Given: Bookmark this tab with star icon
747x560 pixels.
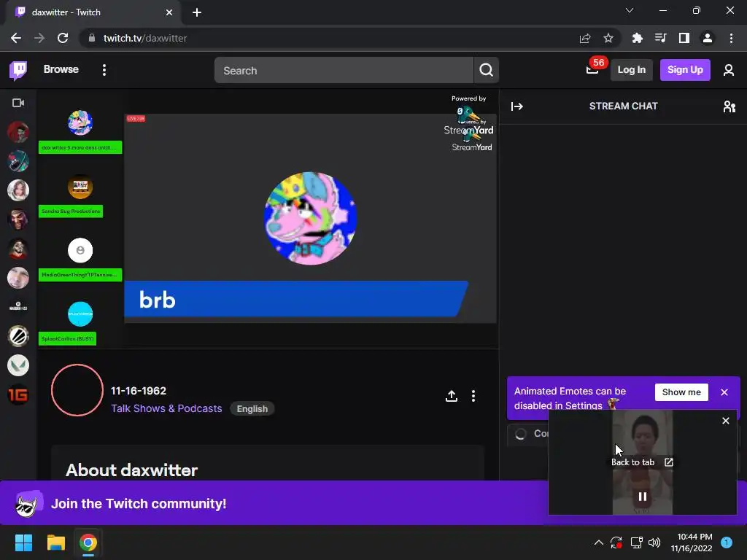Looking at the screenshot, I should [x=608, y=38].
